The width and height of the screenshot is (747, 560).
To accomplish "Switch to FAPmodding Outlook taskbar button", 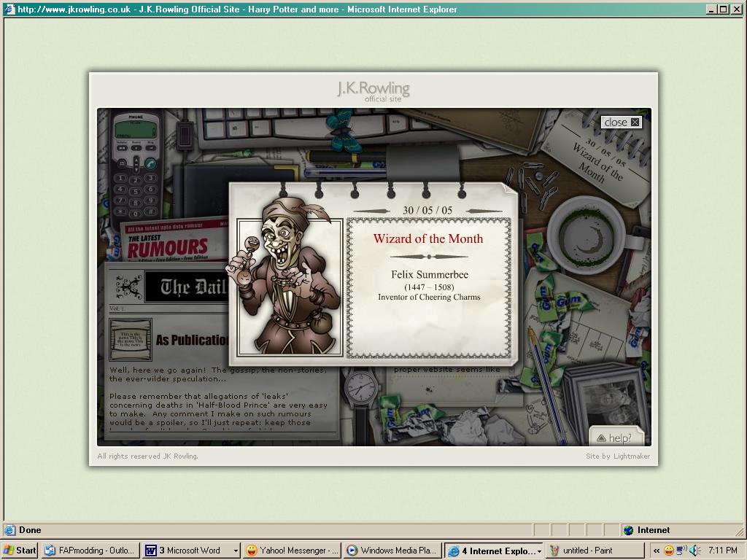I will coord(90,551).
